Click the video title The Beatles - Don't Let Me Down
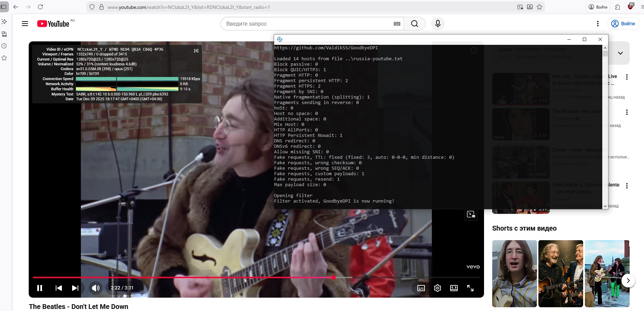Screen dimensions: 644x311 tap(79, 307)
